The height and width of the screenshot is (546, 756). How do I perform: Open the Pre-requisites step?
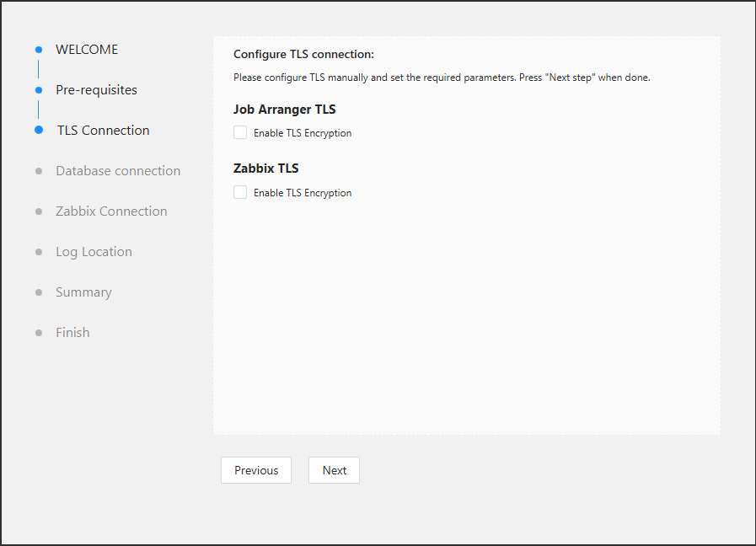tap(96, 89)
